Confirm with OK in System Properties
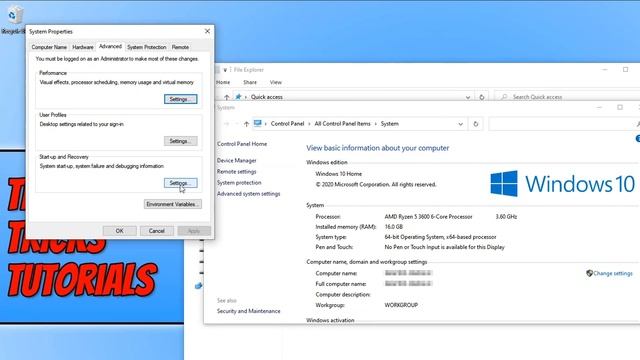The height and width of the screenshot is (360, 640). point(120,231)
